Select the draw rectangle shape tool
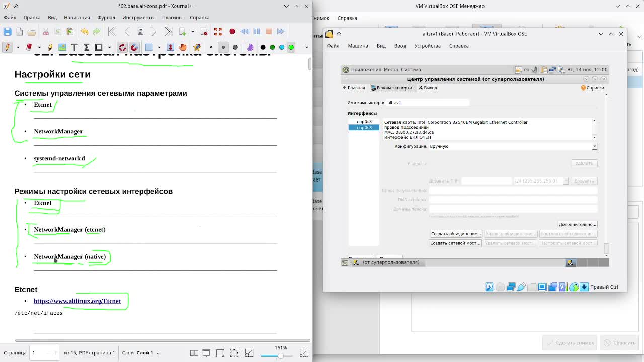Image resolution: width=644 pixels, height=362 pixels. coord(99,47)
